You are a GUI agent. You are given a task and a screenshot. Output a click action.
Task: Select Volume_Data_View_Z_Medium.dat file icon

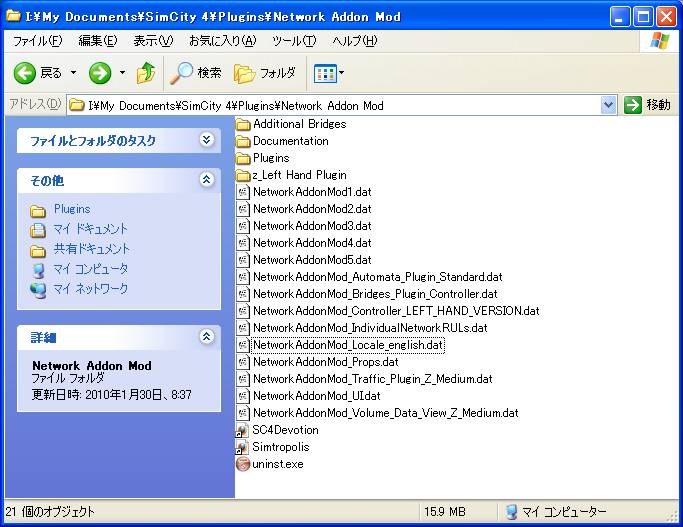coord(243,413)
